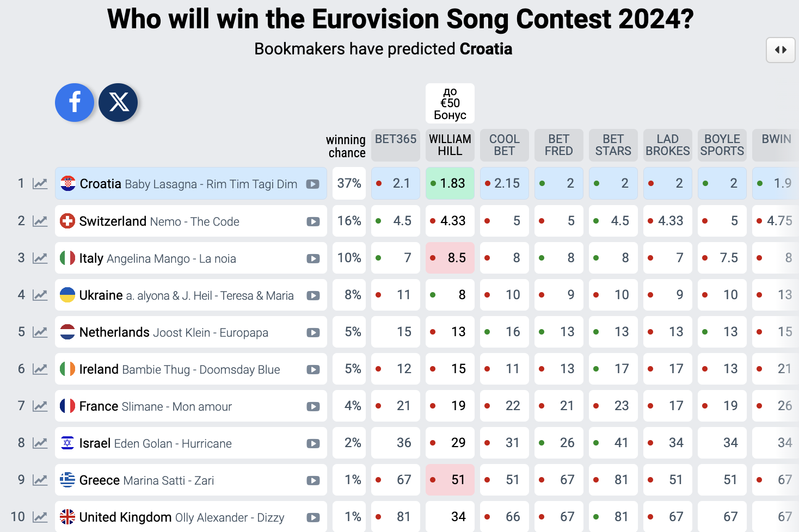This screenshot has width=799, height=532.
Task: Play United Kingdom's Dizzy video
Action: (x=313, y=517)
